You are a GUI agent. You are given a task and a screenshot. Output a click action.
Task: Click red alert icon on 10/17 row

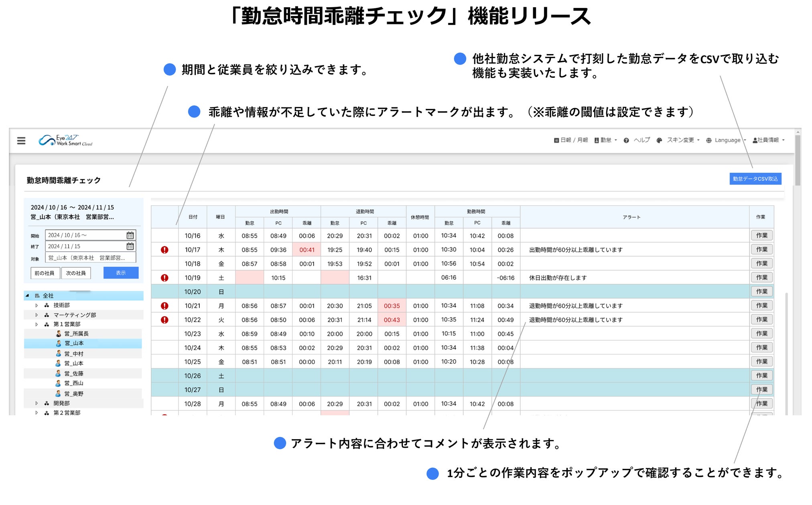164,250
